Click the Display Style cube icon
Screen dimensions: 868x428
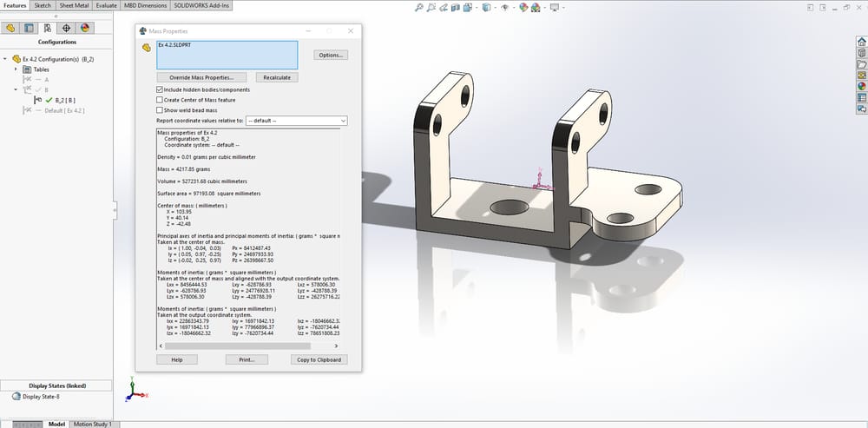coord(485,8)
